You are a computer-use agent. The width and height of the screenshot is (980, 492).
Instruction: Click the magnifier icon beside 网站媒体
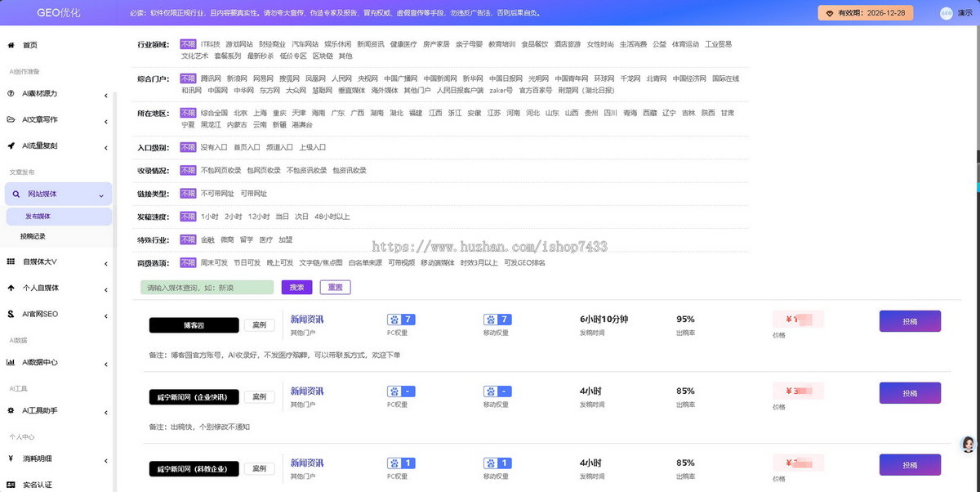point(16,194)
